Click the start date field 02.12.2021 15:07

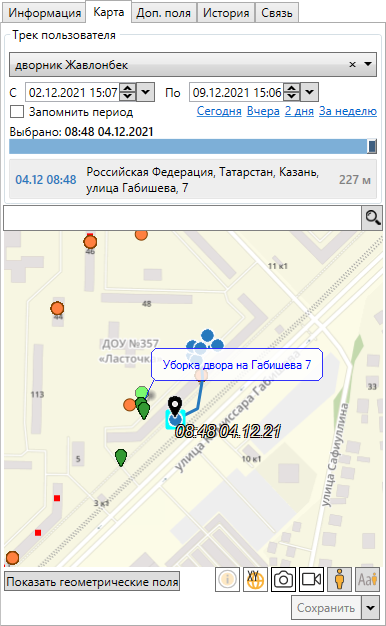click(73, 93)
